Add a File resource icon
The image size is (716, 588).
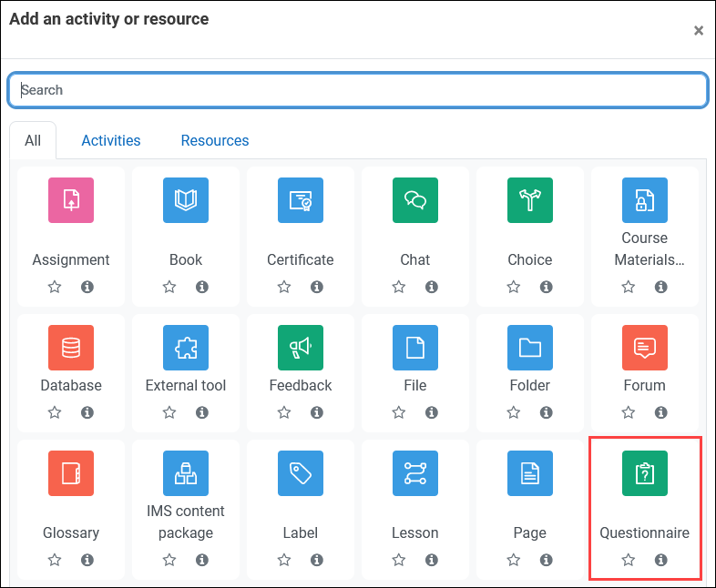pyautogui.click(x=415, y=348)
